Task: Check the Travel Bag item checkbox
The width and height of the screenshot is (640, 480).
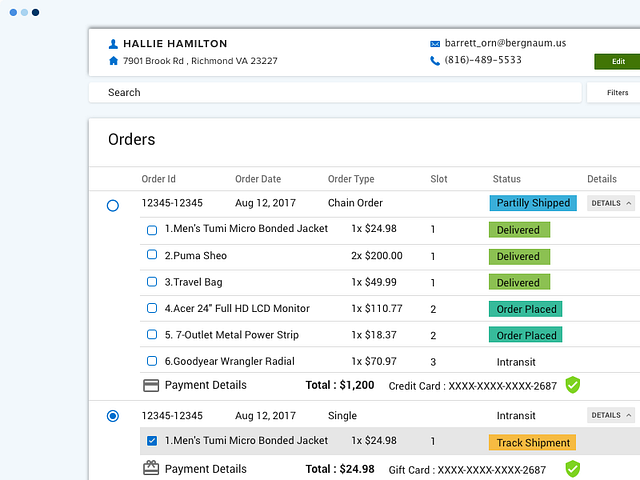Action: pyautogui.click(x=152, y=282)
